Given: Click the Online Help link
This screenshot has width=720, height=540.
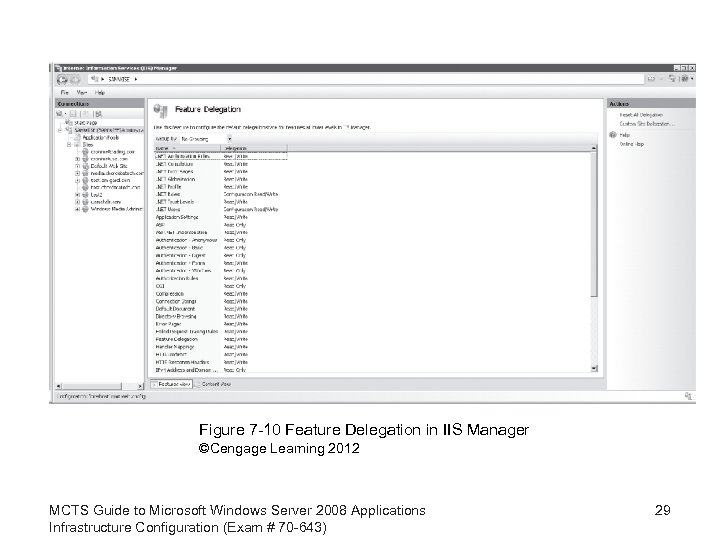Looking at the screenshot, I should 632,144.
